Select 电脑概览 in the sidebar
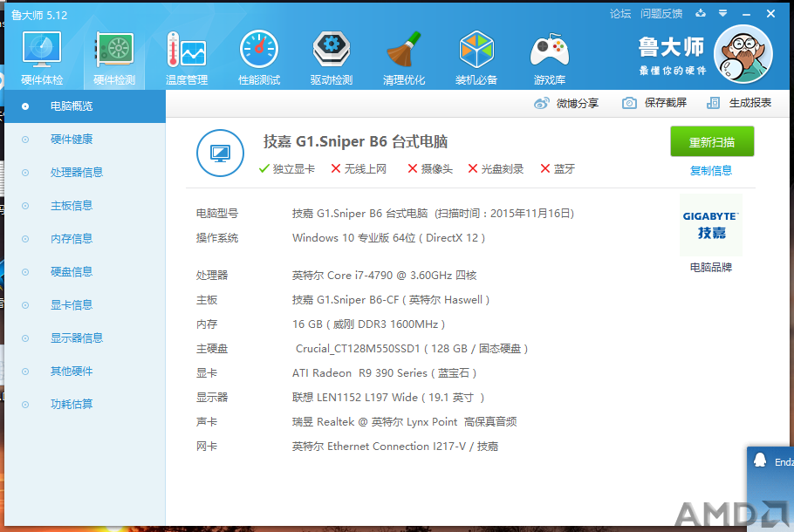The width and height of the screenshot is (794, 532). 86,106
